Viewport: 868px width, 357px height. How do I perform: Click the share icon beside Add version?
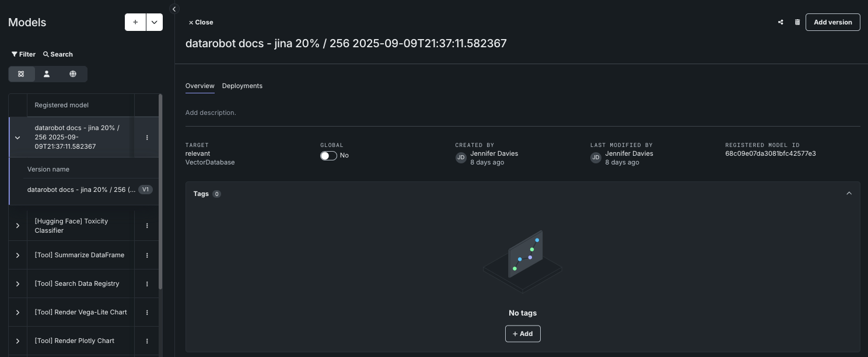point(780,22)
